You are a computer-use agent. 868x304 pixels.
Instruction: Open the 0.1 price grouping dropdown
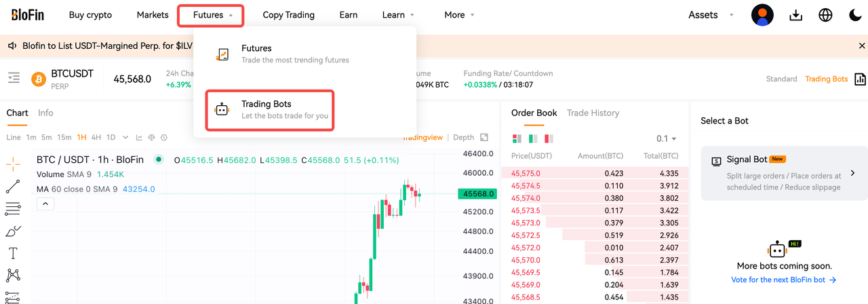coord(667,138)
